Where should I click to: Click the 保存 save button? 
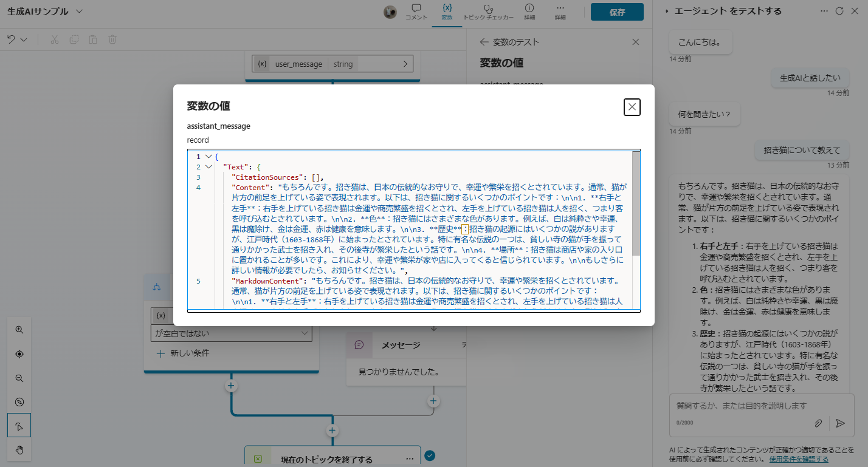[x=616, y=12]
